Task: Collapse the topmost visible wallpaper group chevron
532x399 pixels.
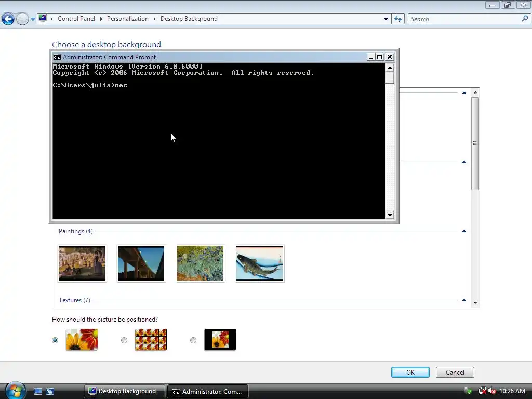Action: 464,93
